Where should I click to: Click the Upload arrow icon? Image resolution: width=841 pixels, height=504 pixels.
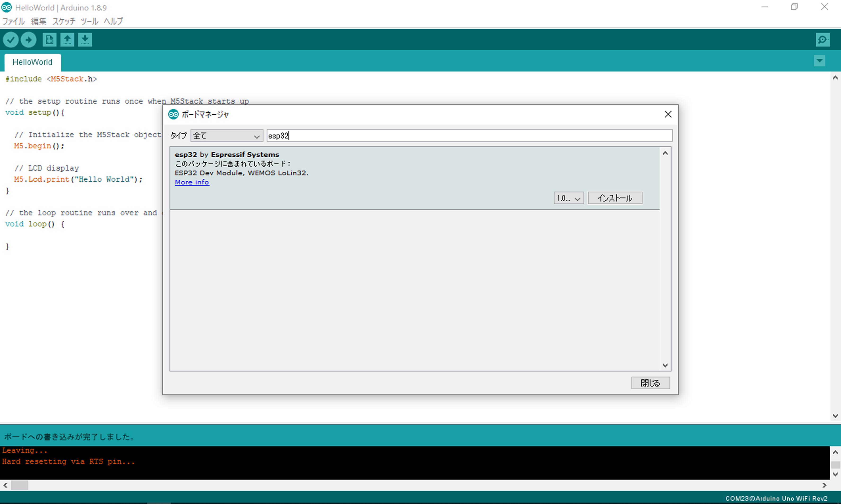pos(29,40)
